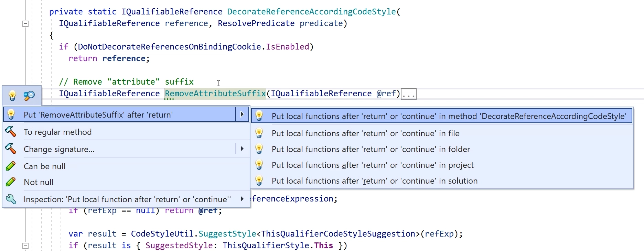The width and height of the screenshot is (644, 251).
Task: Click 'return reference;' statement
Action: pyautogui.click(x=109, y=58)
